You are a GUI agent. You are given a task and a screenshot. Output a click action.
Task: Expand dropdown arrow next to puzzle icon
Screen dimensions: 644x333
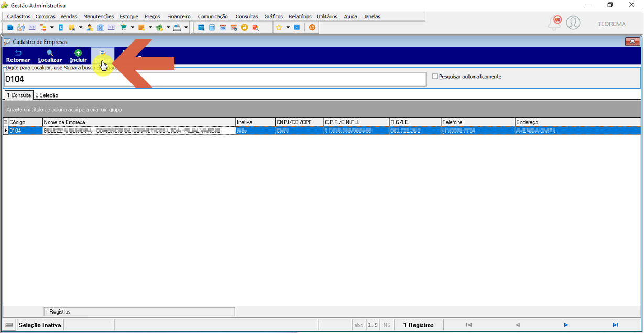(80, 27)
